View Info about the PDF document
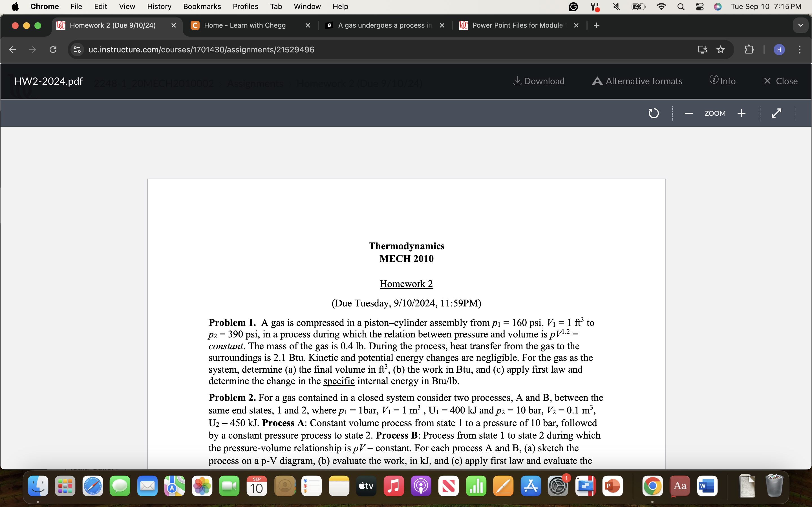 point(723,81)
